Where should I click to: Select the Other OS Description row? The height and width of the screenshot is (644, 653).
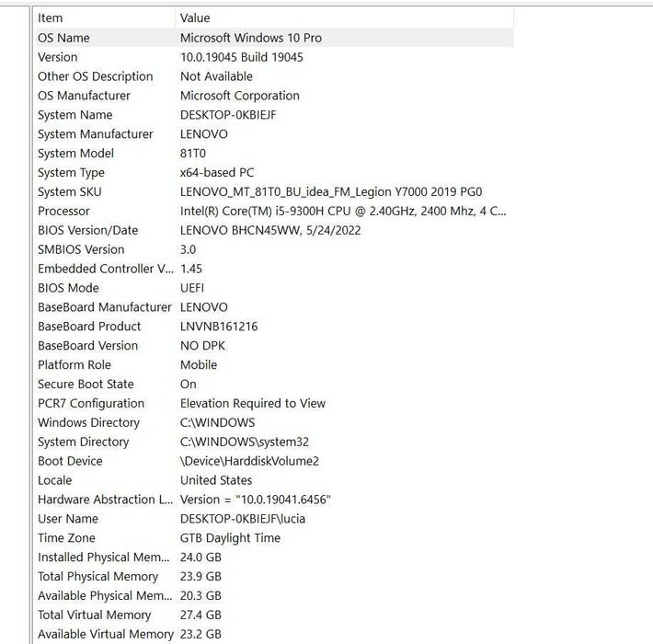tap(273, 76)
